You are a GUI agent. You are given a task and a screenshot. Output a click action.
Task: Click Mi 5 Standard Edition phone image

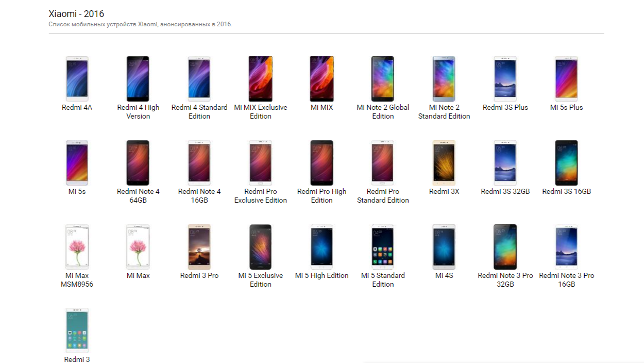383,247
